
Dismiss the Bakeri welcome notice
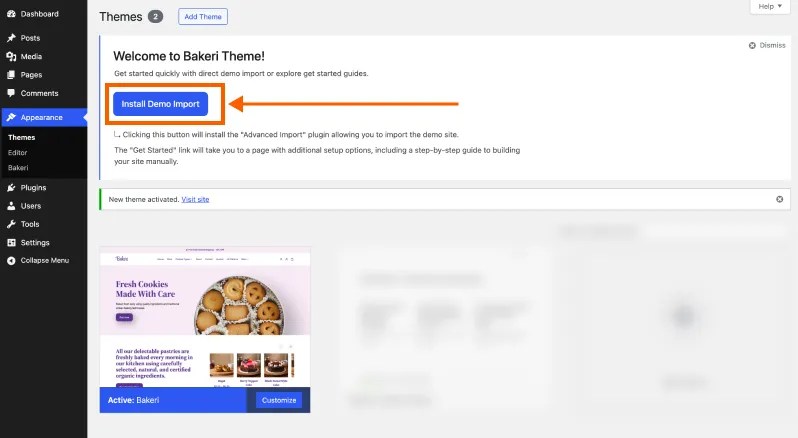coord(767,45)
